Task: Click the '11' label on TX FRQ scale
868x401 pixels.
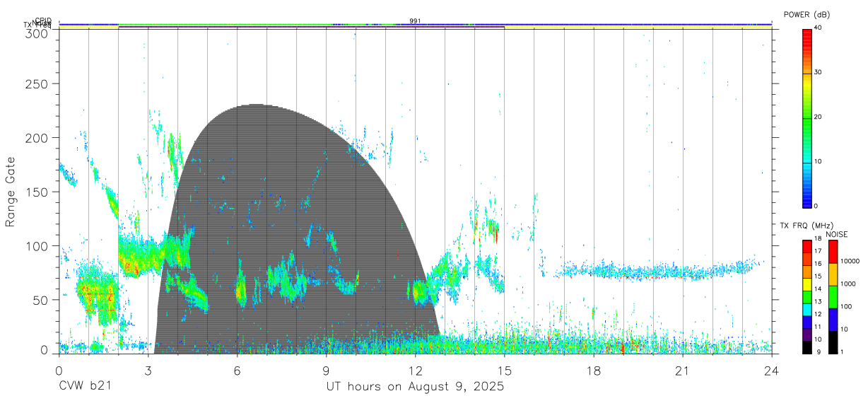Action: 818,327
